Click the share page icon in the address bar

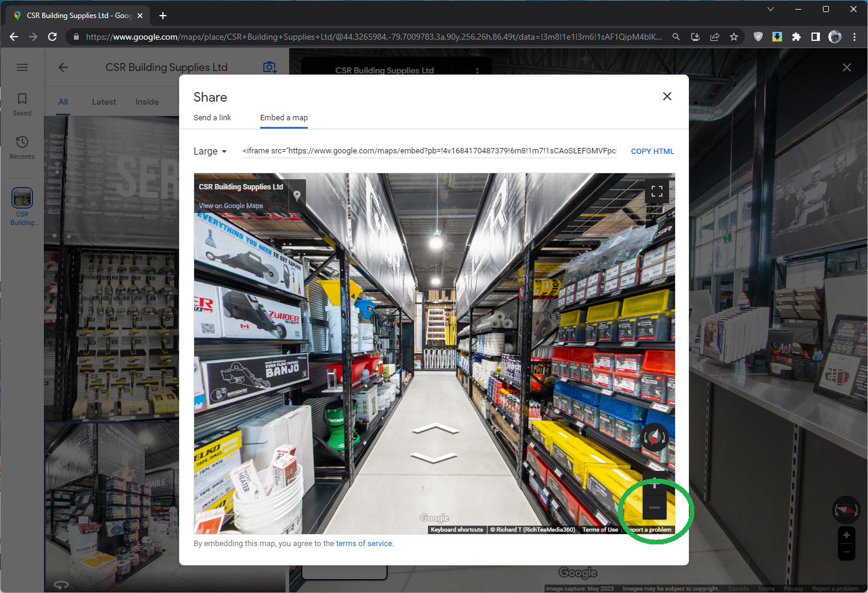coord(715,37)
